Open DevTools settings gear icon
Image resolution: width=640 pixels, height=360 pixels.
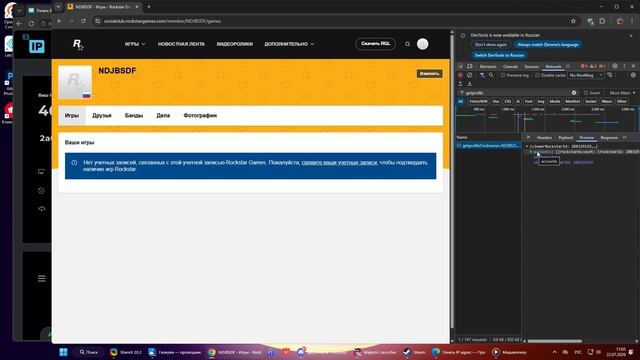615,66
